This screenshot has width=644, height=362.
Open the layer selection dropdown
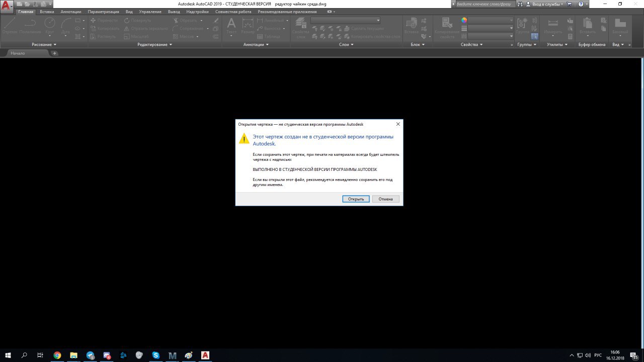tap(346, 20)
